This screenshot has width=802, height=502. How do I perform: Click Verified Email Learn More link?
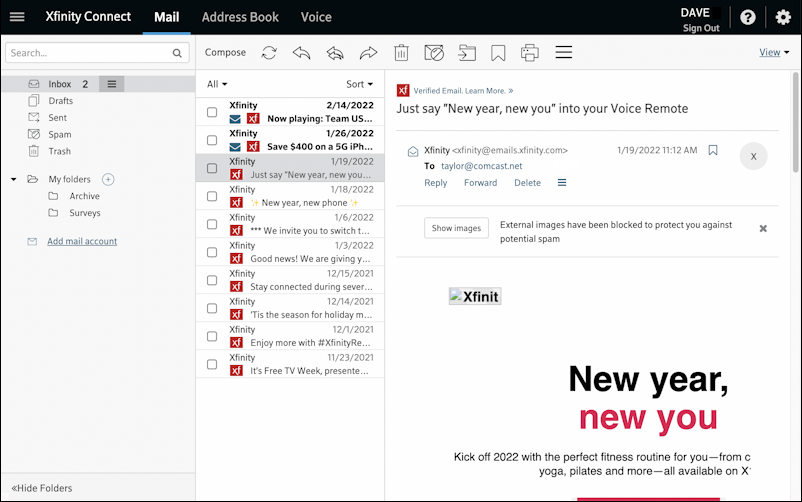(x=463, y=91)
